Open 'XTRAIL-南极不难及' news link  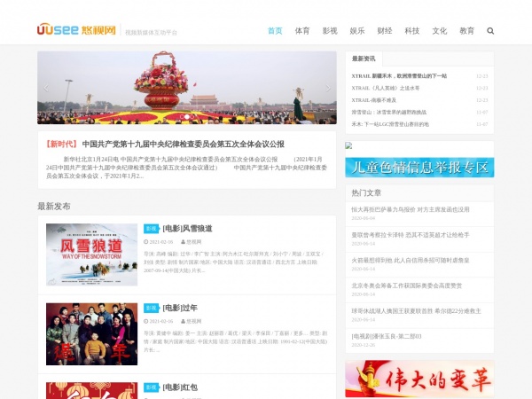pos(374,100)
